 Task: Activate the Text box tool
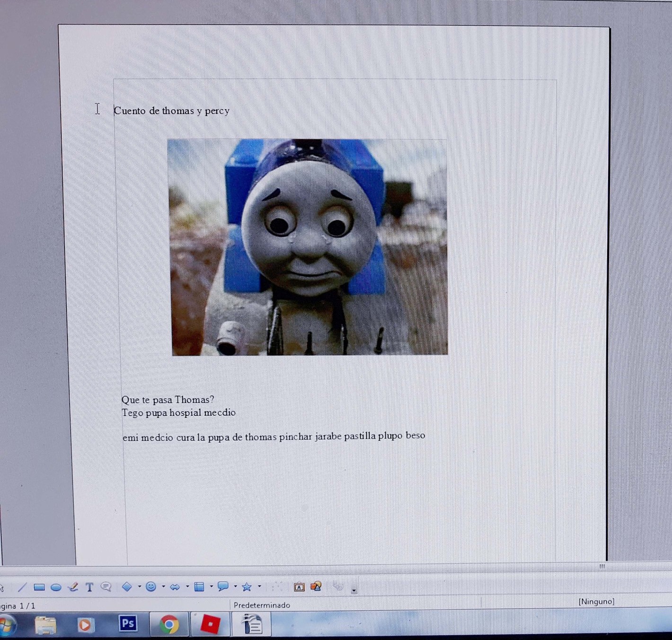89,587
